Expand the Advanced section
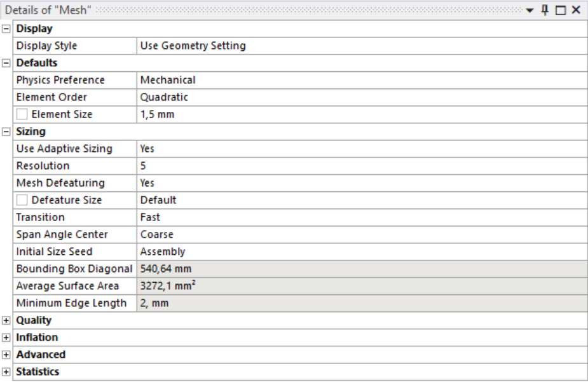This screenshot has height=387, width=588. (6, 355)
